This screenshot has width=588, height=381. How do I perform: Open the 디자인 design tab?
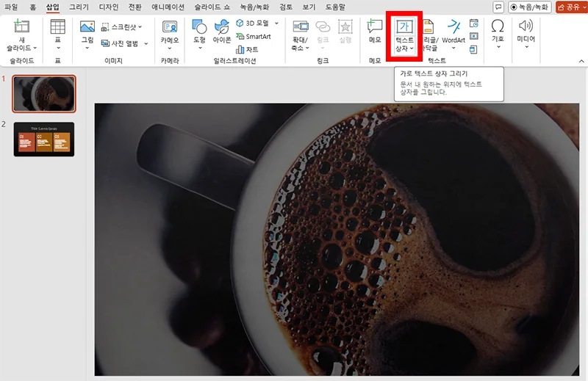pyautogui.click(x=109, y=7)
